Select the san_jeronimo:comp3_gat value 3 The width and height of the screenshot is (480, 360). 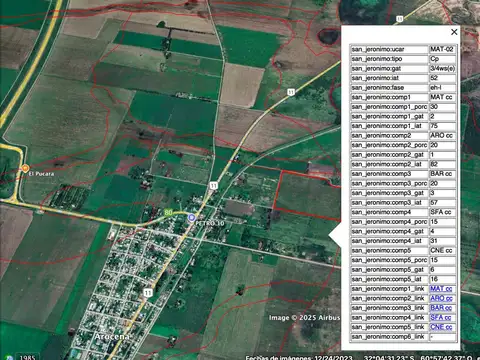click(442, 193)
